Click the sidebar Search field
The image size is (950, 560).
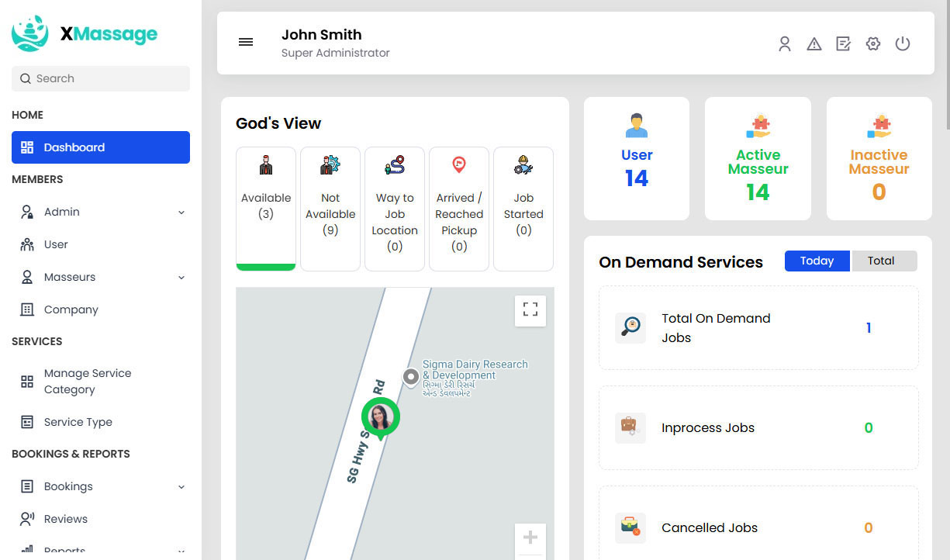(x=101, y=78)
